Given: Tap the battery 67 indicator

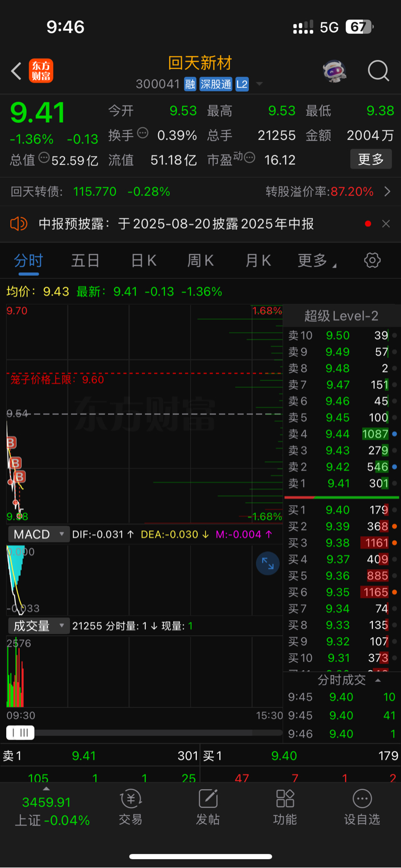Looking at the screenshot, I should click(359, 27).
